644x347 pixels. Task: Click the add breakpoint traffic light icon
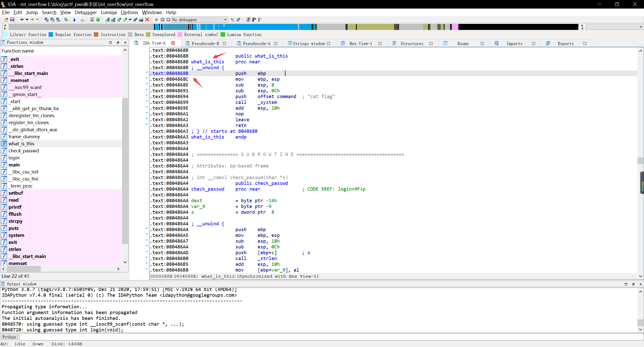[x=254, y=20]
